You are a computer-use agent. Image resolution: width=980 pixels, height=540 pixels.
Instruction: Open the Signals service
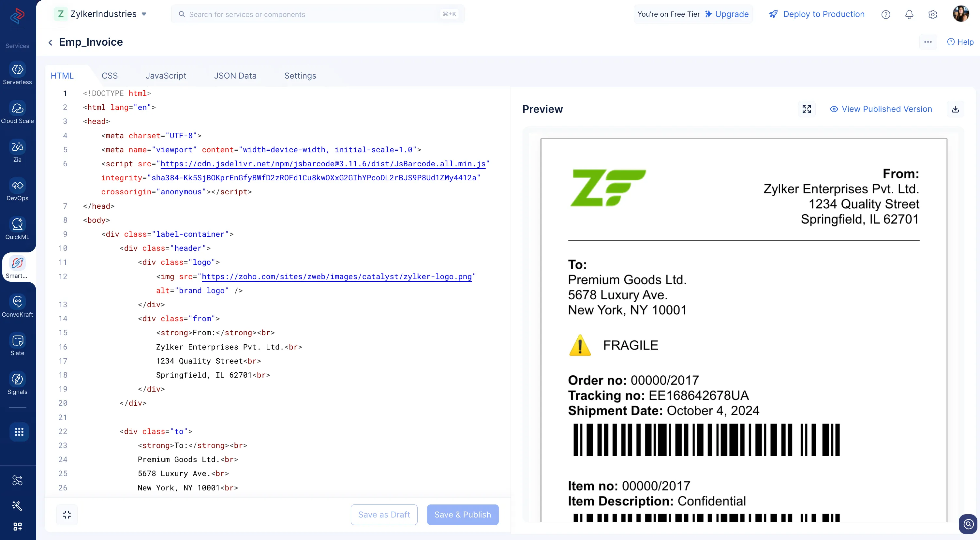click(17, 383)
